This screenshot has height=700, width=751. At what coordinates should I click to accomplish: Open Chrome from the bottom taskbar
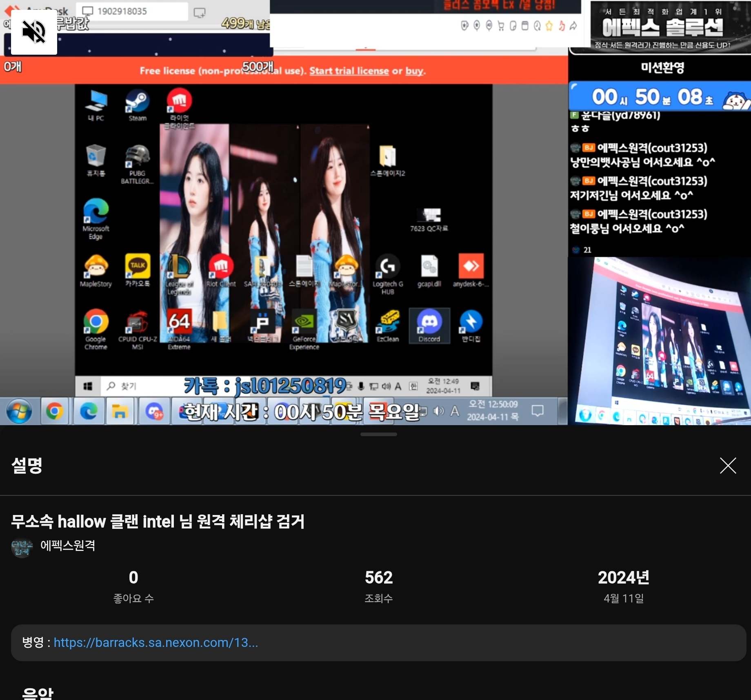point(54,411)
